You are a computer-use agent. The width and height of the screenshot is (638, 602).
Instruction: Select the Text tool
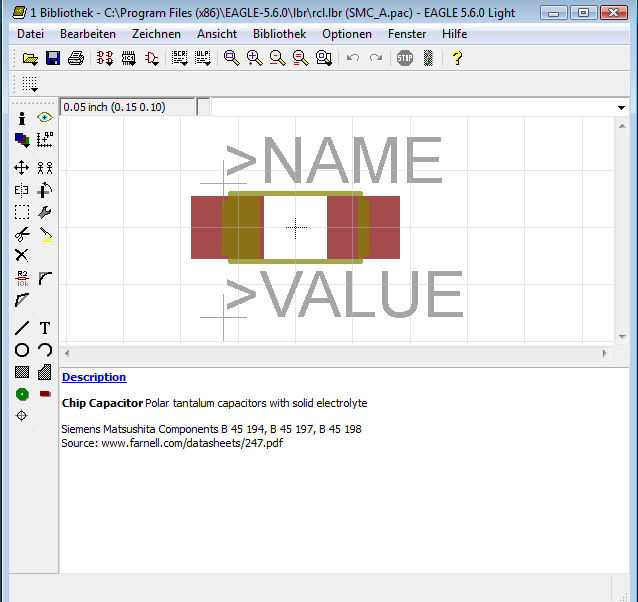coord(45,328)
